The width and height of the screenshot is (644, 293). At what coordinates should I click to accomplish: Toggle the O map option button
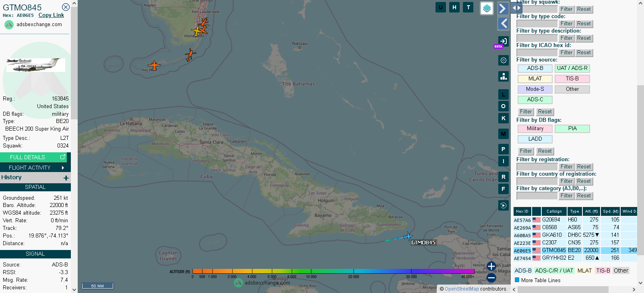[504, 106]
